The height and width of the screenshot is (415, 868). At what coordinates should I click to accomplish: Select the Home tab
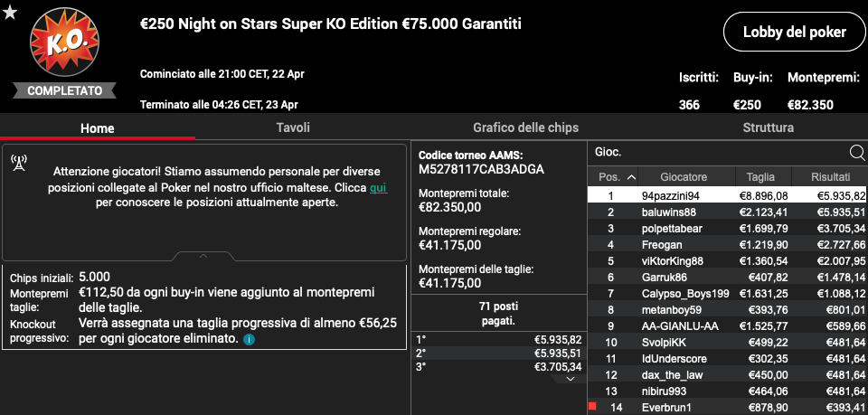click(98, 128)
